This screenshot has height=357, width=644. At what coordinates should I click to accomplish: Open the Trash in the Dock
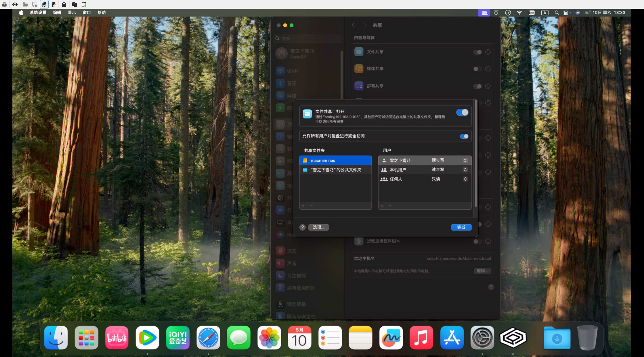click(587, 338)
